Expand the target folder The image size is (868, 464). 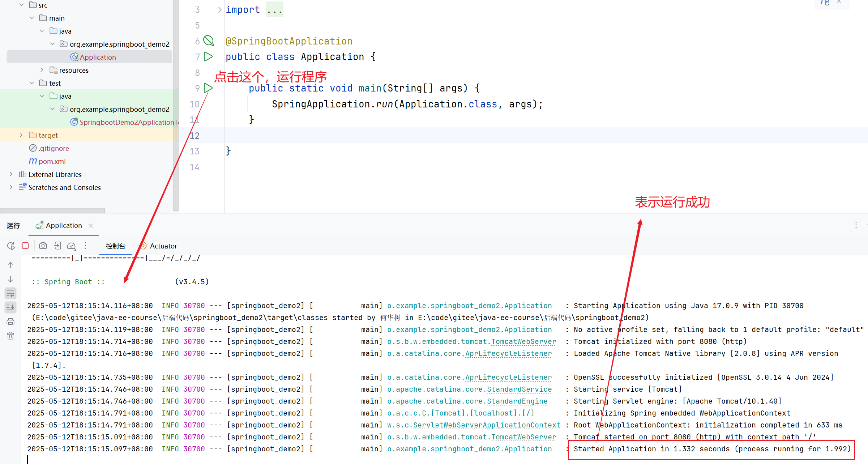(21, 135)
